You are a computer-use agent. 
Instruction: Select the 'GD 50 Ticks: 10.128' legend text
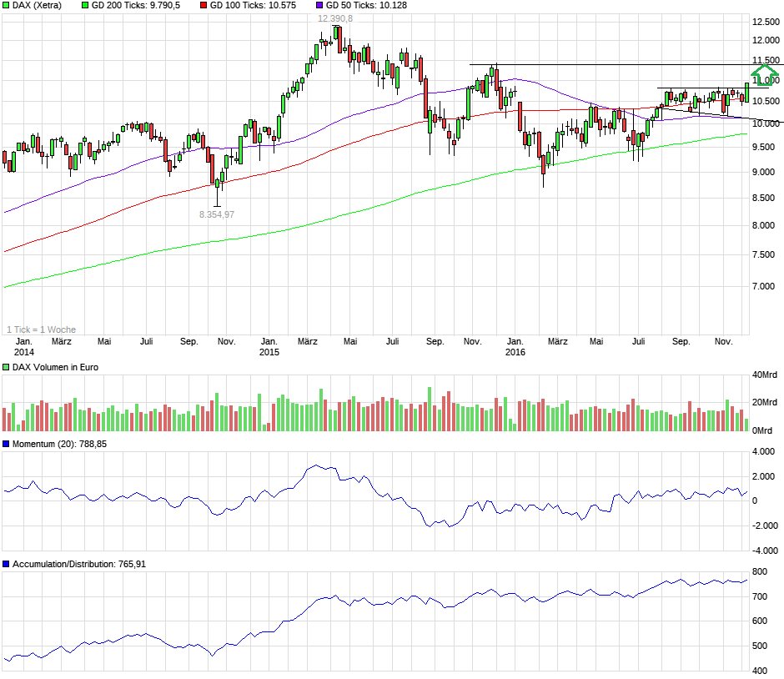pos(366,6)
